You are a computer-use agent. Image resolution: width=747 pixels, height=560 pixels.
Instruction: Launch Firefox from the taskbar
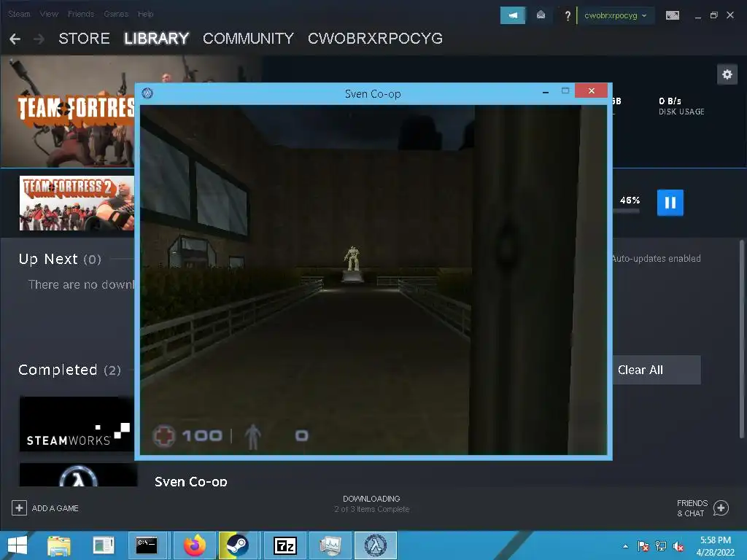coord(194,545)
